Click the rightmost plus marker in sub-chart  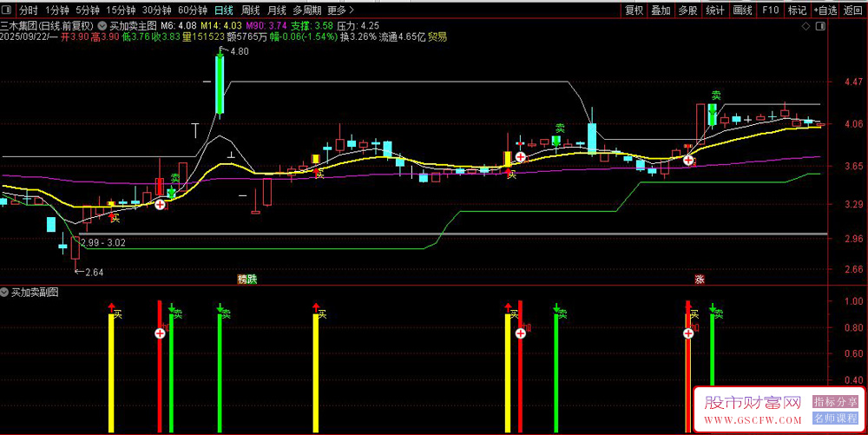pos(688,333)
